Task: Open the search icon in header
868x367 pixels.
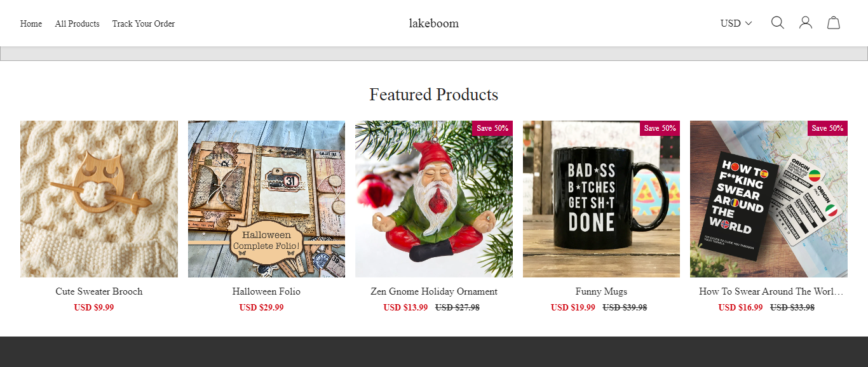Action: pos(777,23)
